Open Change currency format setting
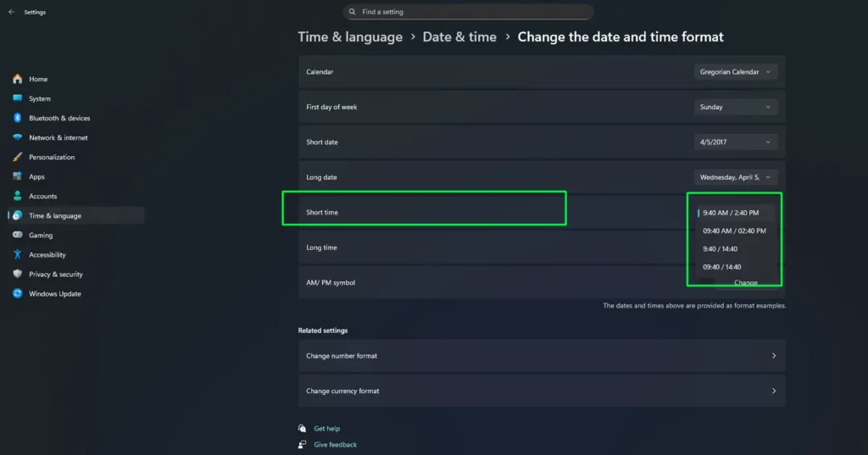Screen dimensions: 868x455 [542, 391]
